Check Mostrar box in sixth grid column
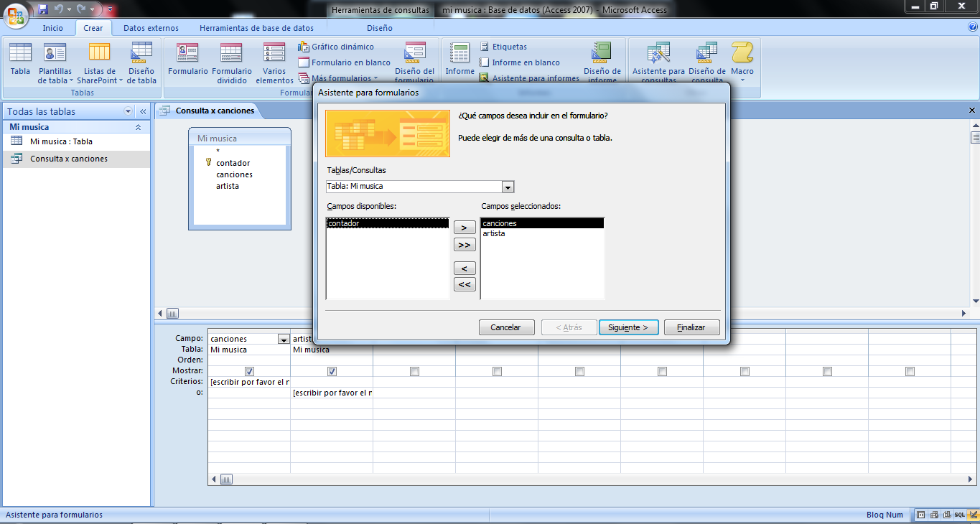980x524 pixels. [x=662, y=371]
